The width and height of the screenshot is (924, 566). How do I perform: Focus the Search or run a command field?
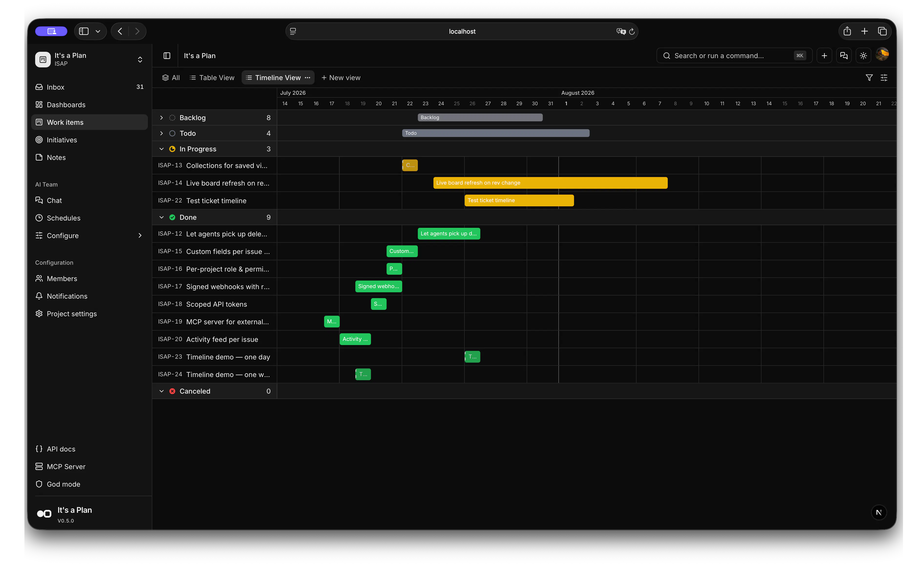(x=734, y=55)
